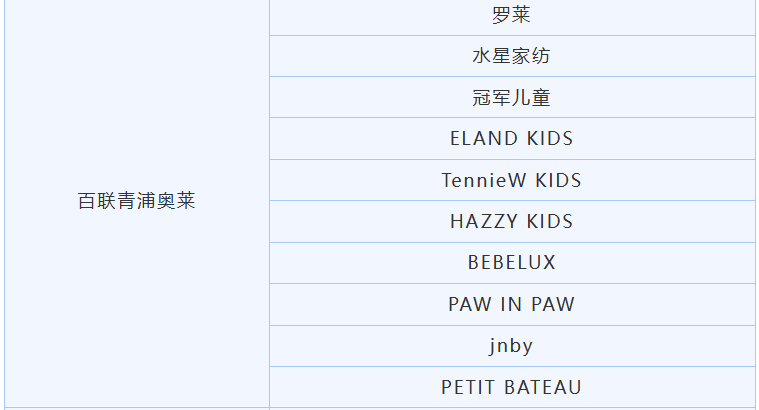Select the jnby brand entry
The height and width of the screenshot is (410, 759).
coord(511,346)
